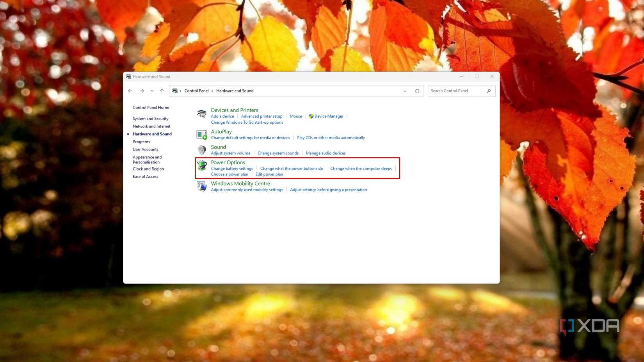
Task: Click the Hardware and Sound title bar icon
Action: (x=128, y=77)
